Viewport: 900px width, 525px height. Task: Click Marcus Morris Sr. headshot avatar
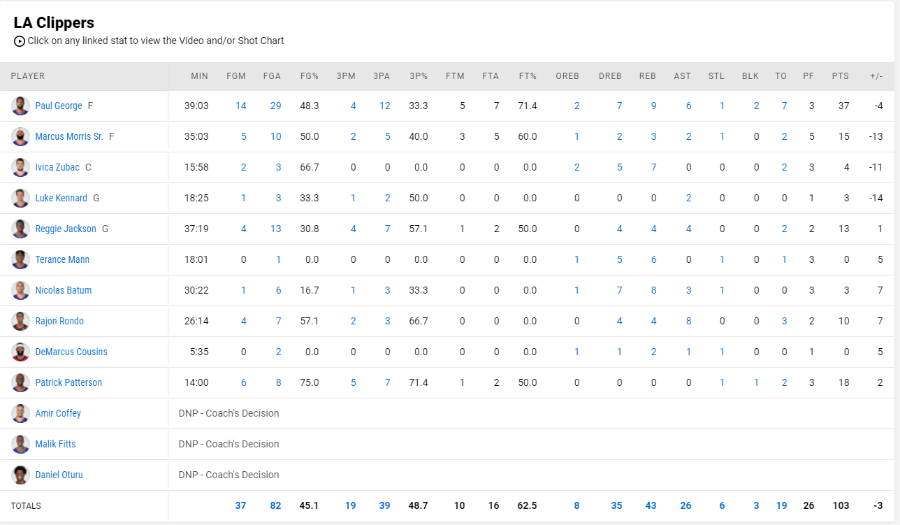20,137
